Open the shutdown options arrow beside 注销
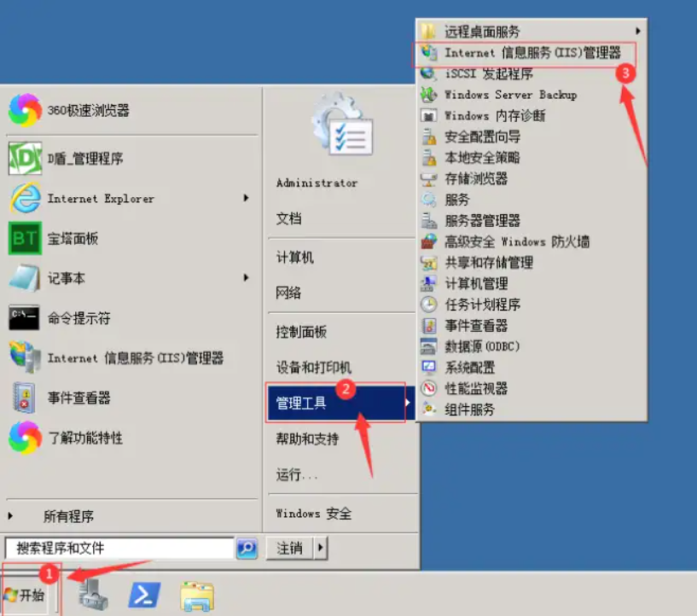The image size is (697, 616). pos(321,548)
